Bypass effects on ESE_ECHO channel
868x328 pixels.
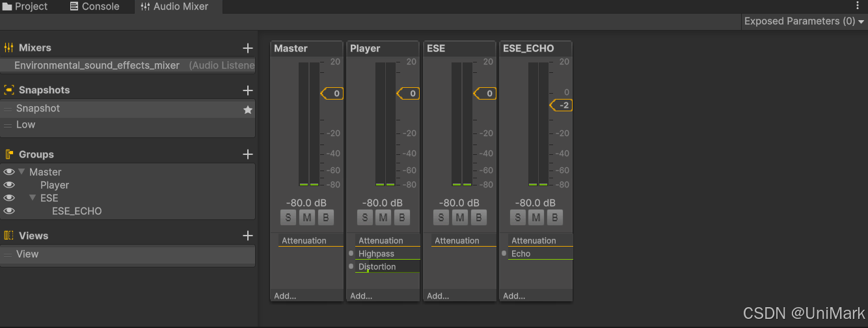click(554, 217)
